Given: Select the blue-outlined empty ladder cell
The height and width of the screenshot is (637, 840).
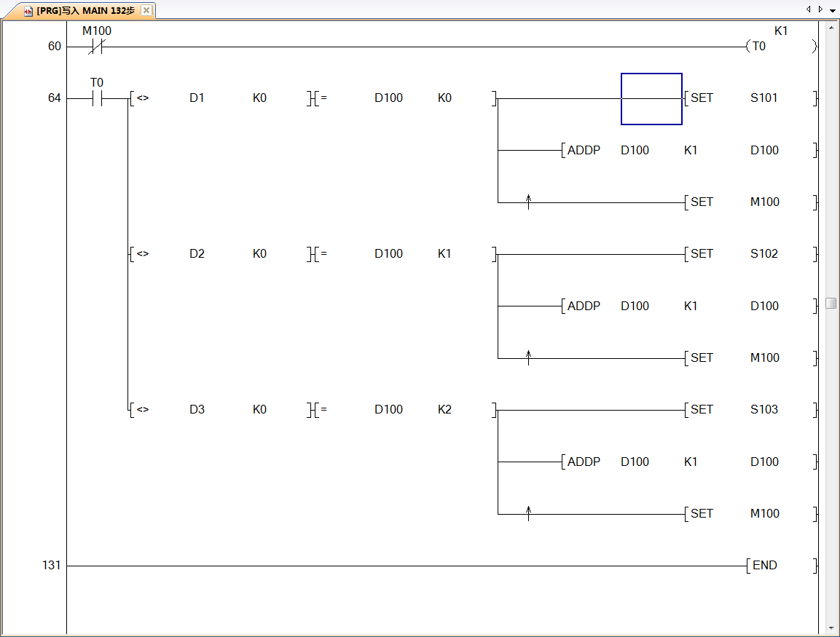Looking at the screenshot, I should click(651, 99).
